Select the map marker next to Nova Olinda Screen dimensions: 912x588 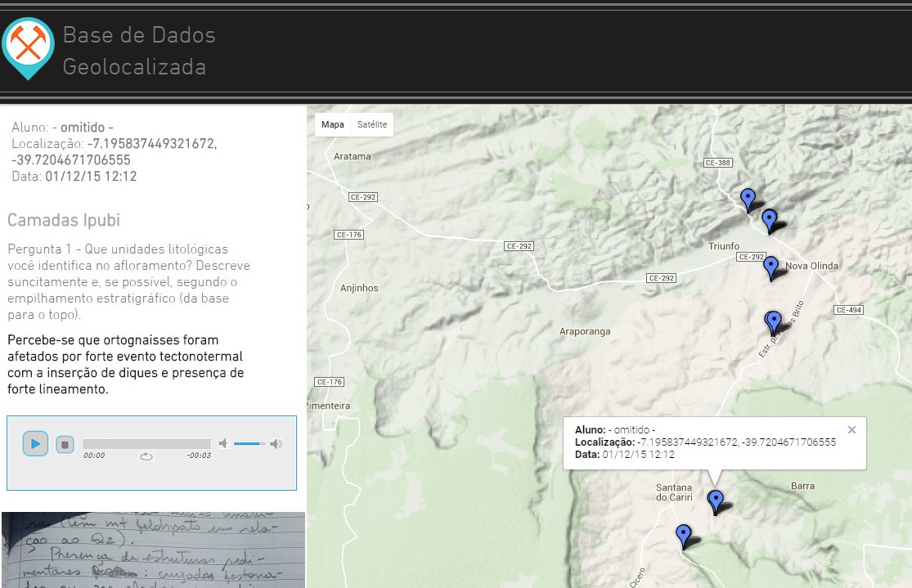(x=771, y=265)
